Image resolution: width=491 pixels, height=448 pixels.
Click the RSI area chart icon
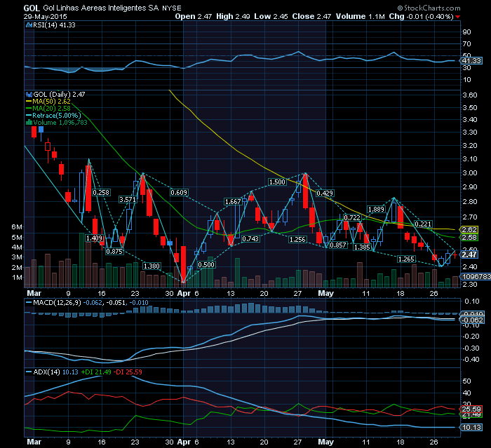(29, 25)
